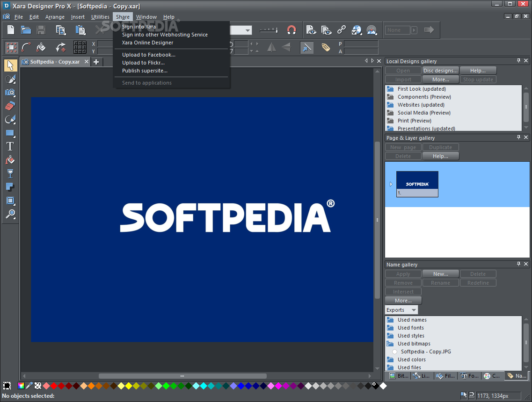Click the Eyedropper color picker icon

click(x=29, y=385)
